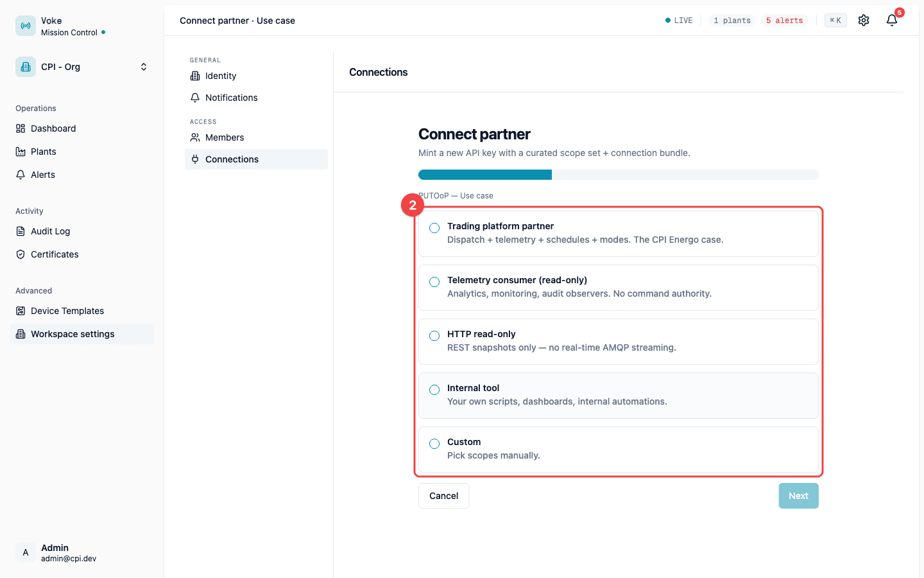Click the 'Connections' page heading

tap(379, 72)
